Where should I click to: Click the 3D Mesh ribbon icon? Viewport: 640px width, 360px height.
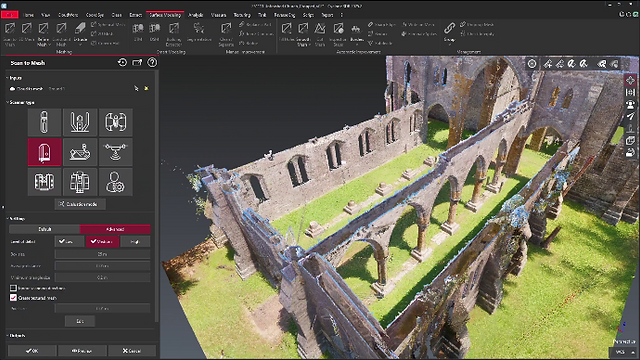point(27,29)
